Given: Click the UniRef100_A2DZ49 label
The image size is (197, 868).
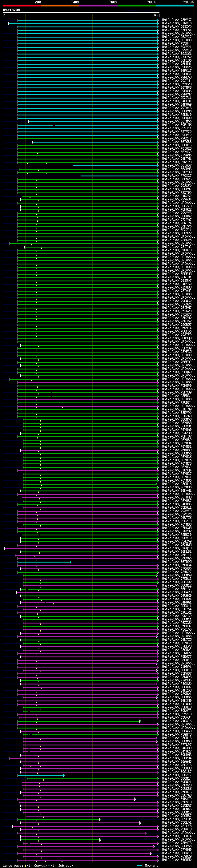Looking at the screenshot, I should coord(176,416).
